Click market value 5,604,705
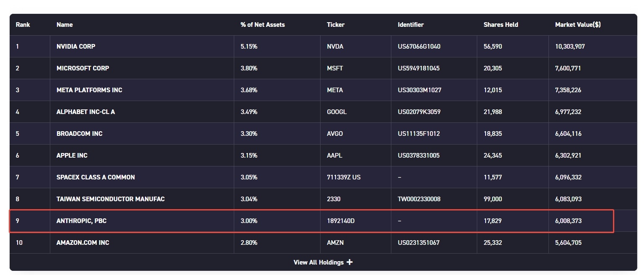This screenshot has height=275, width=644. [568, 243]
